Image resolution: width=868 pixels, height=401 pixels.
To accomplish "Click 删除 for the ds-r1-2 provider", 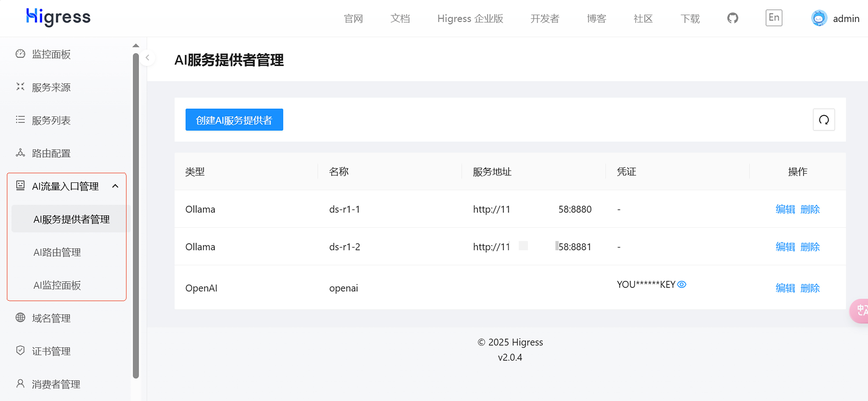I will pos(810,247).
